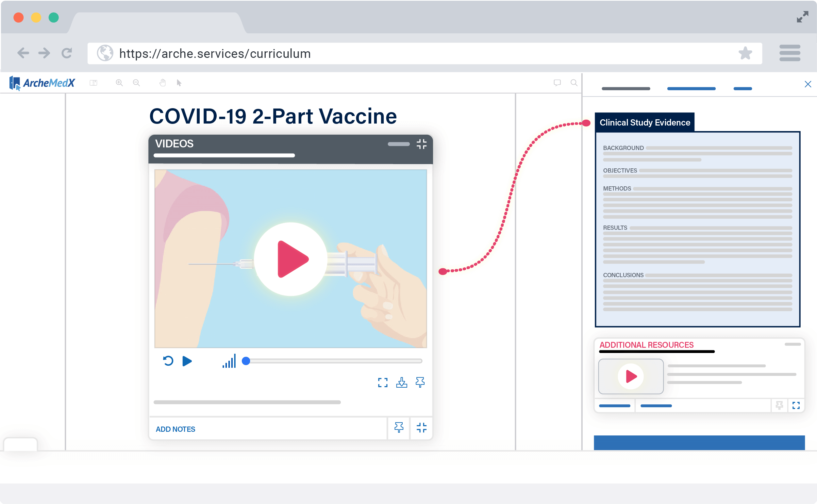The image size is (817, 504).
Task: Click the video progress slider handle
Action: [x=246, y=361]
